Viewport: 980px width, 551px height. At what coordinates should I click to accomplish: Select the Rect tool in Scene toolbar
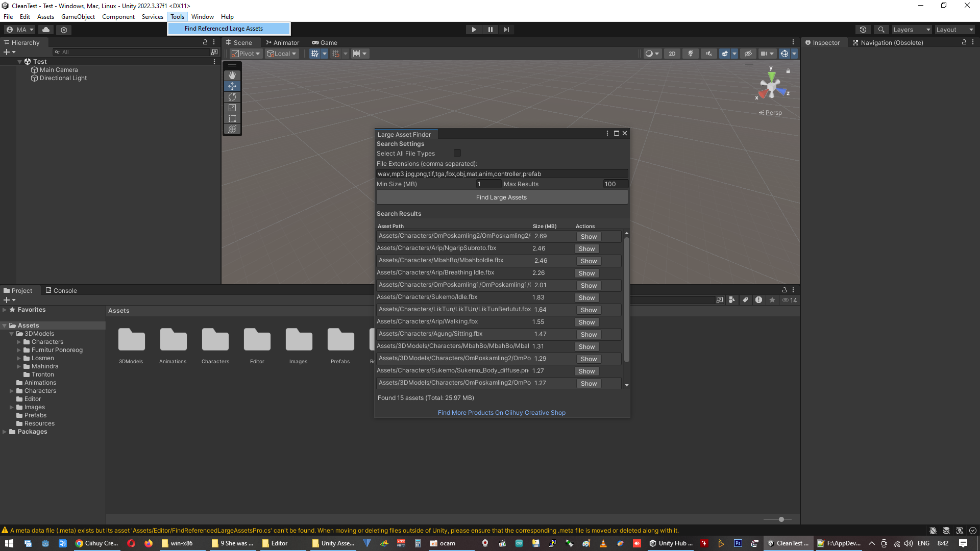pos(232,118)
